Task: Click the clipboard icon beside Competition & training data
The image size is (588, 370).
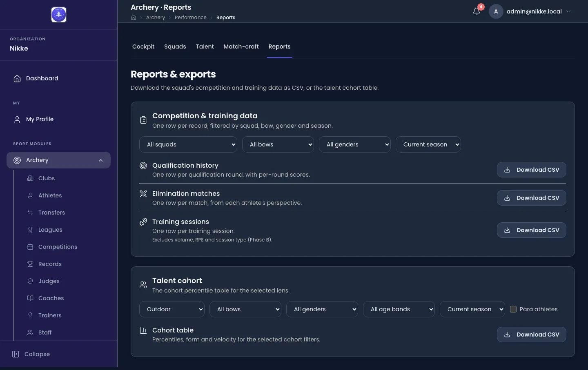Action: [143, 120]
